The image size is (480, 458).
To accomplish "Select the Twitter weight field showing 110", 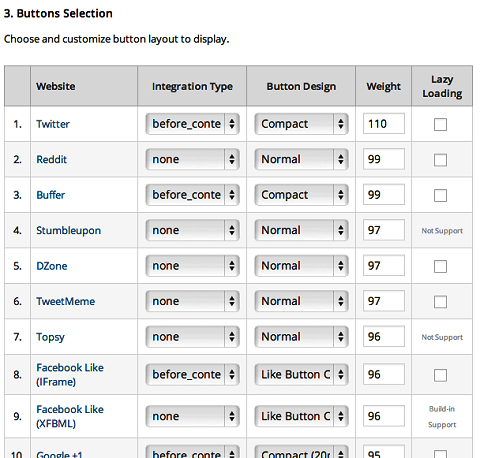I will coord(384,124).
